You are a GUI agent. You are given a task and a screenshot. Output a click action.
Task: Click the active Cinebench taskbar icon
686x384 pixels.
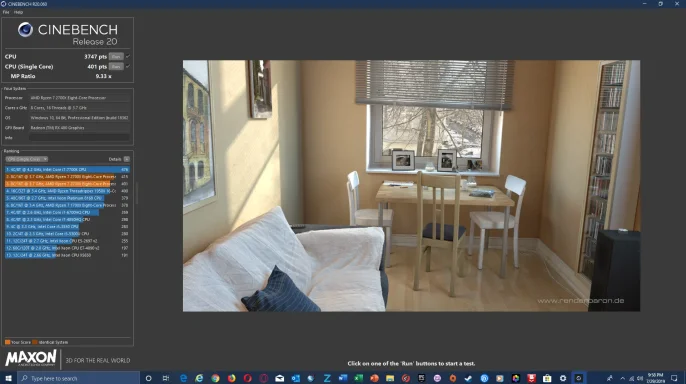tap(579, 378)
